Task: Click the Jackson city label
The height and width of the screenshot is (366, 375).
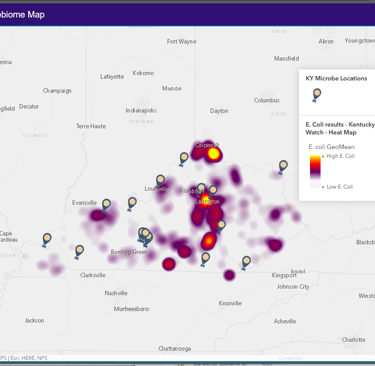Action: (x=34, y=320)
